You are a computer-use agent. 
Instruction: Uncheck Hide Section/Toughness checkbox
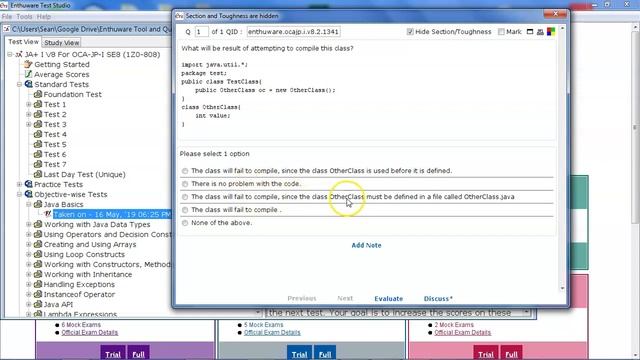(410, 31)
